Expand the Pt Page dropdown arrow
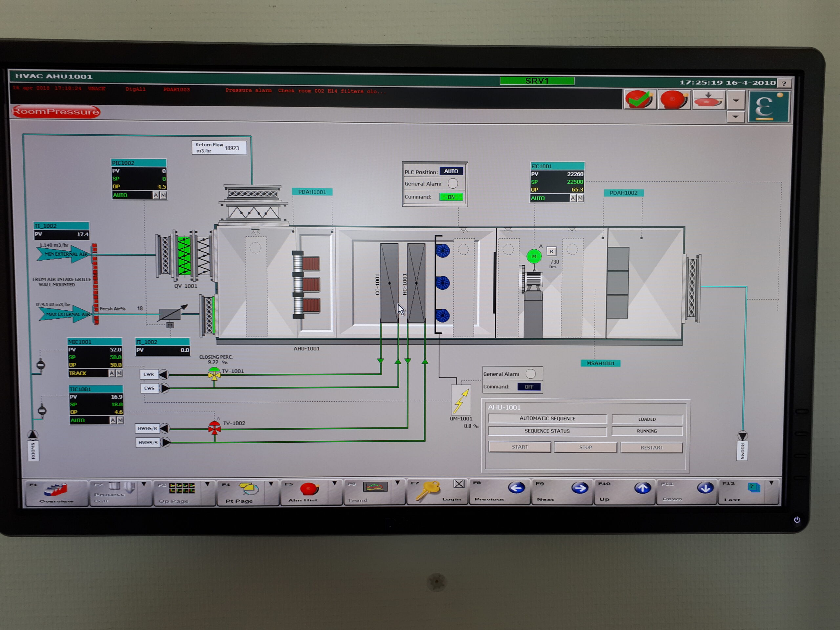Image resolution: width=840 pixels, height=630 pixels. pyautogui.click(x=271, y=484)
